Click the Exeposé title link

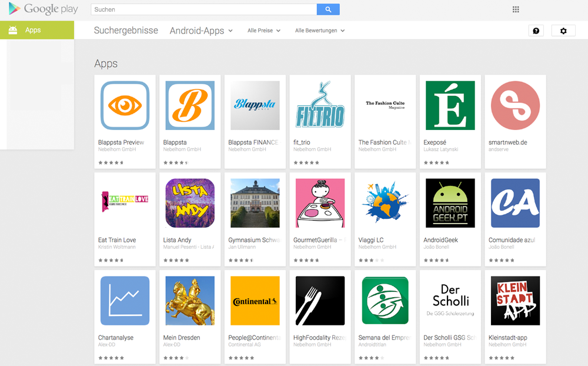point(435,142)
